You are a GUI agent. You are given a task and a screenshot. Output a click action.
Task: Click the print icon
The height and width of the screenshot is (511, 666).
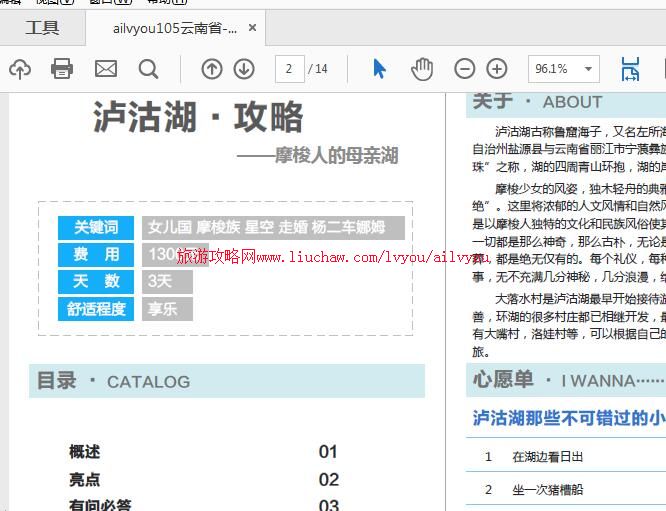coord(62,69)
